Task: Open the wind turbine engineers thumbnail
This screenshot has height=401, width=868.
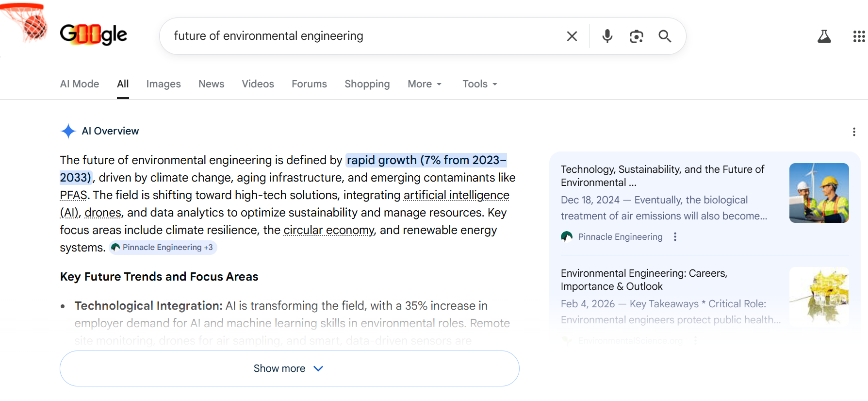Action: [x=819, y=193]
